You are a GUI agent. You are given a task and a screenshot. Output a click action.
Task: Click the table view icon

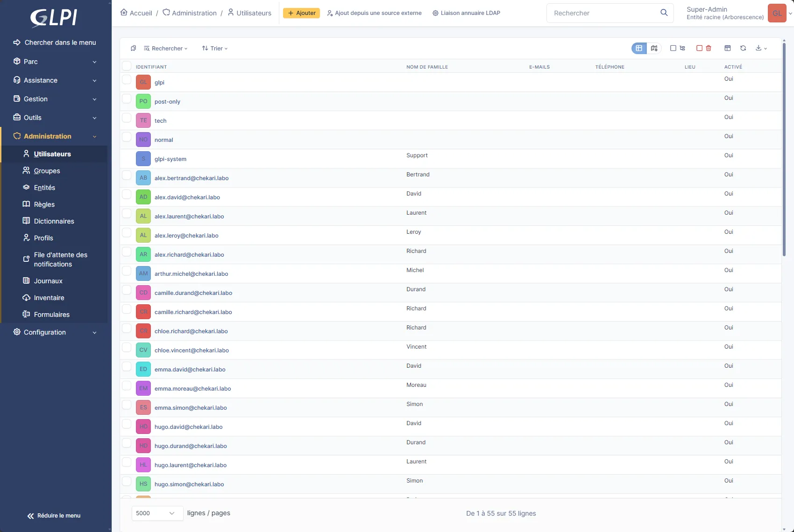pyautogui.click(x=639, y=48)
